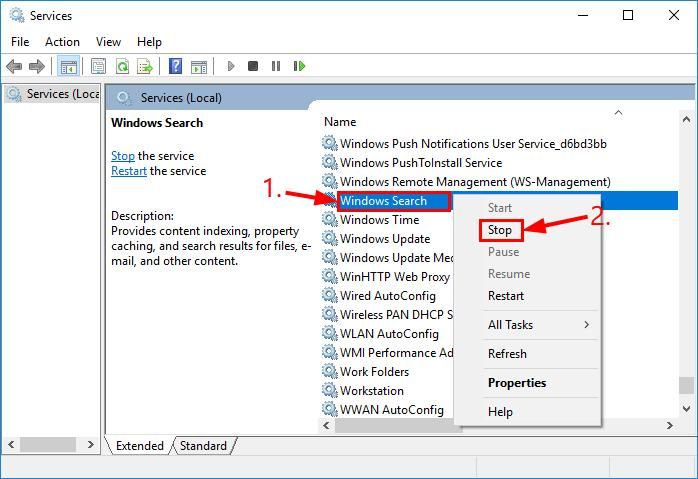698x479 pixels.
Task: Click the Export List toolbar icon
Action: click(145, 66)
